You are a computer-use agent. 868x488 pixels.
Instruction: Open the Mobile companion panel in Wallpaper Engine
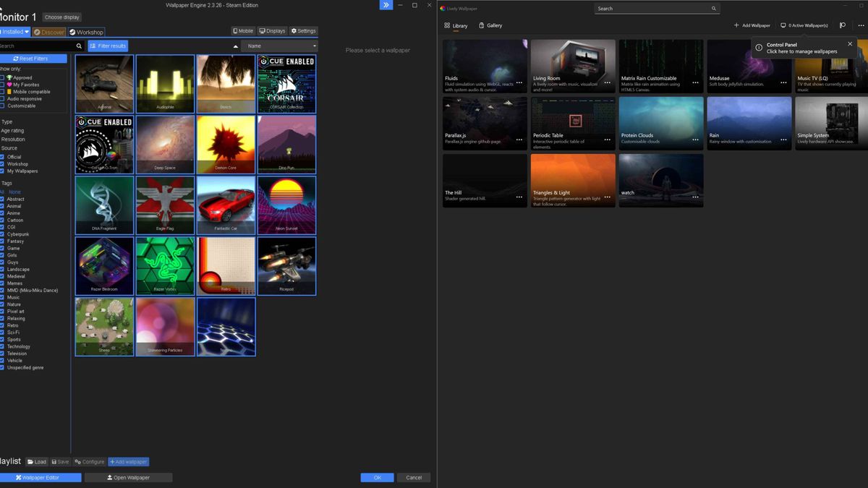click(x=243, y=31)
